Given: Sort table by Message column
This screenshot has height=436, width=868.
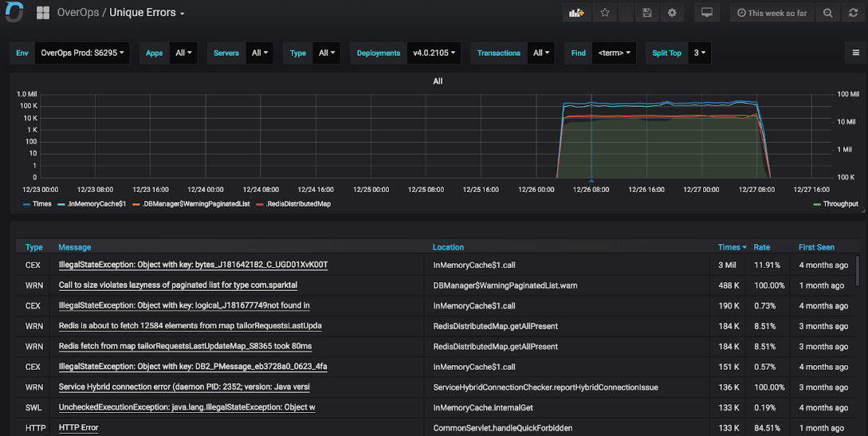Looking at the screenshot, I should tap(75, 247).
